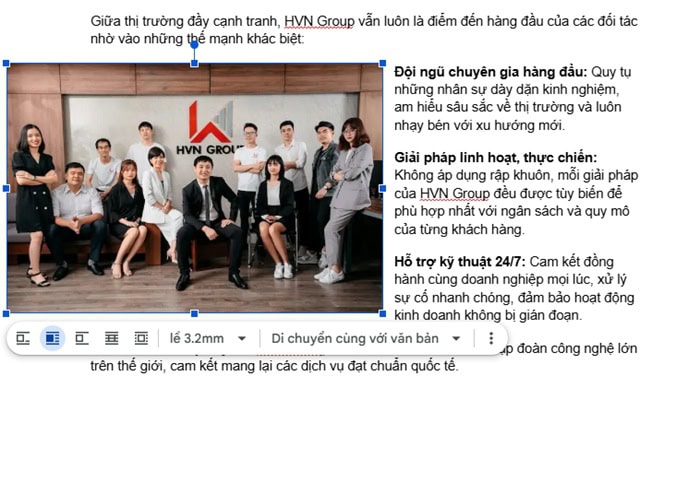The width and height of the screenshot is (700, 482).
Task: Click the right-middle resize handle of the image
Action: pos(383,189)
